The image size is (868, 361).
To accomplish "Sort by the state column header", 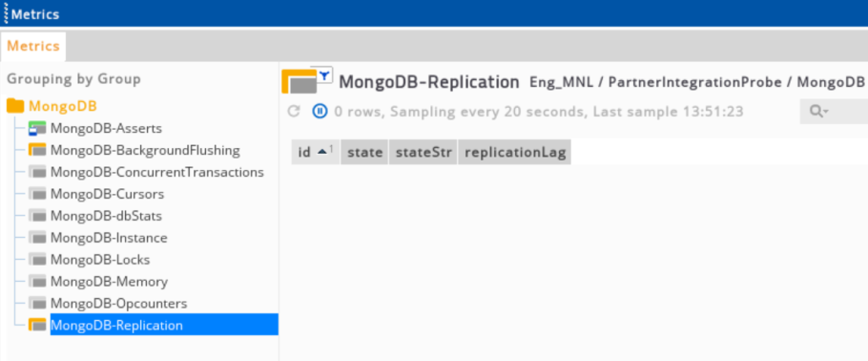I will (364, 153).
